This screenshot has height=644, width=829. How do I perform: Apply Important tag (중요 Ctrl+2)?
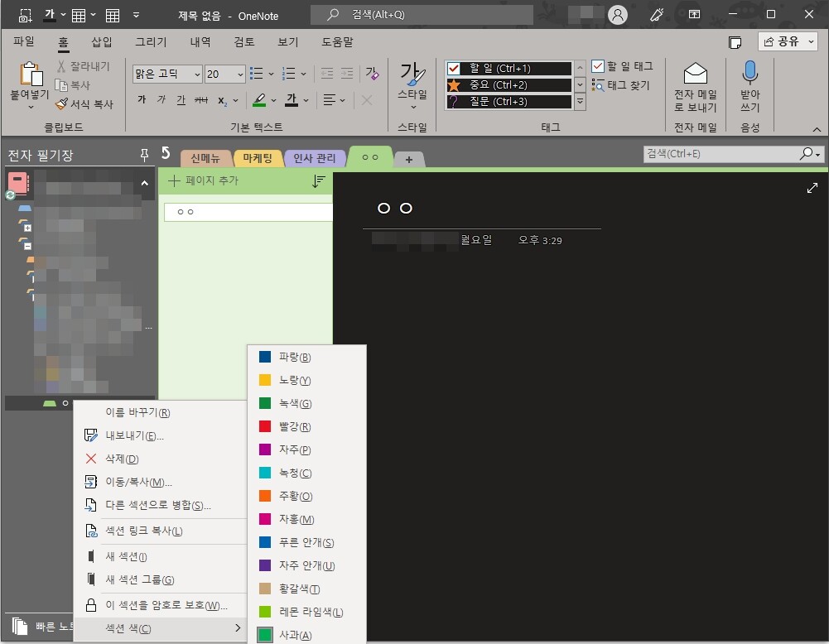pyautogui.click(x=509, y=85)
